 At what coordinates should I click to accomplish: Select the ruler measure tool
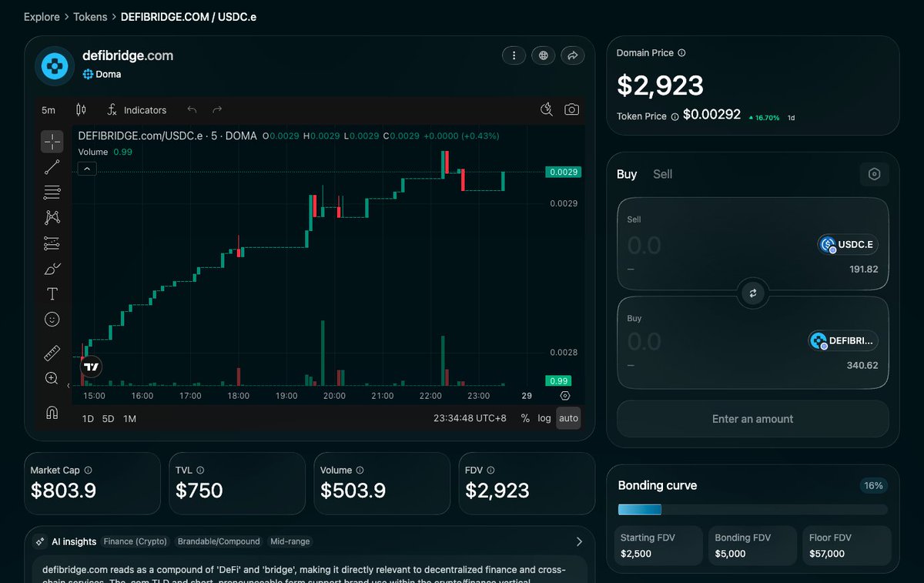pyautogui.click(x=52, y=353)
